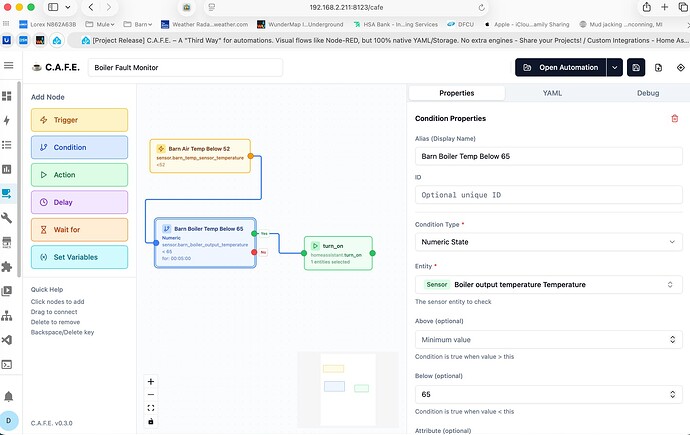Select the Barn Boiler Temp Below 65 node
This screenshot has width=690, height=435.
(x=205, y=243)
